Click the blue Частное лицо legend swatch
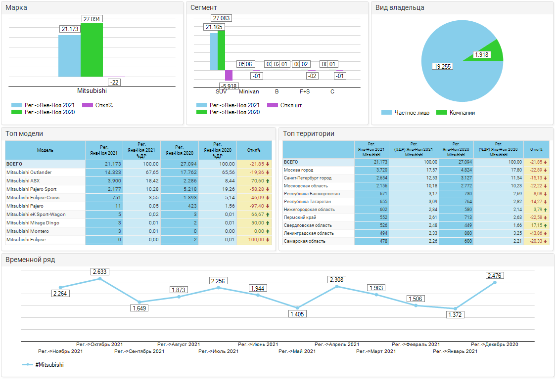The image size is (555, 392). click(387, 113)
